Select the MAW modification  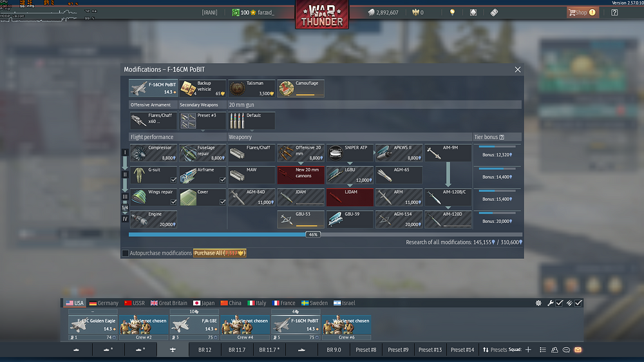[252, 175]
